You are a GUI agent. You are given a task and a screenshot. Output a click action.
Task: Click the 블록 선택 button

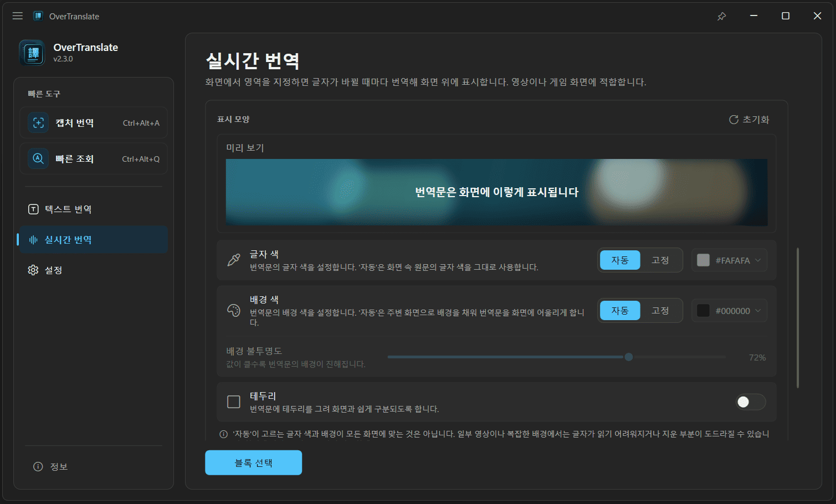tap(253, 462)
